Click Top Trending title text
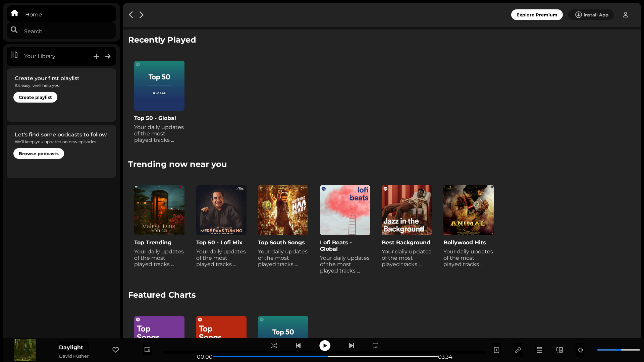The width and height of the screenshot is (644, 362). click(x=153, y=242)
